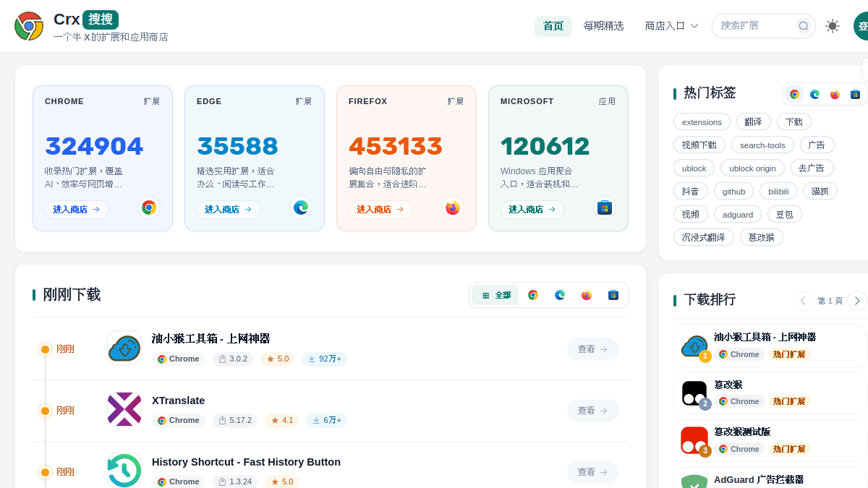This screenshot has height=488, width=868.
Task: View the History Shortcut extension with 查看
Action: point(593,472)
